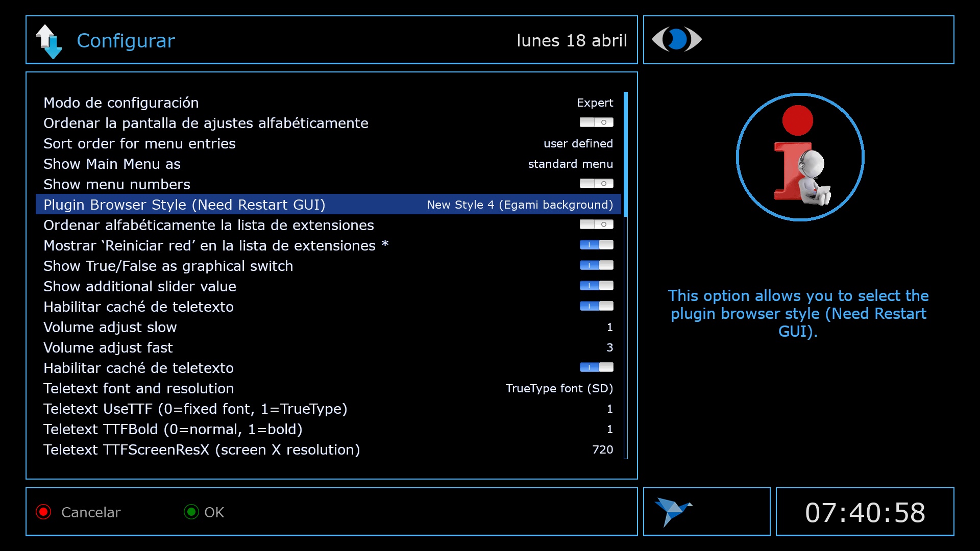This screenshot has width=980, height=551.
Task: Toggle Ordenar la pantalla de ajustes alfabéticamente
Action: click(x=596, y=122)
